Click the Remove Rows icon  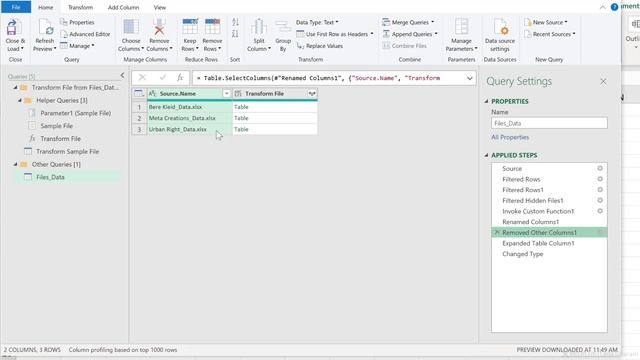click(212, 27)
